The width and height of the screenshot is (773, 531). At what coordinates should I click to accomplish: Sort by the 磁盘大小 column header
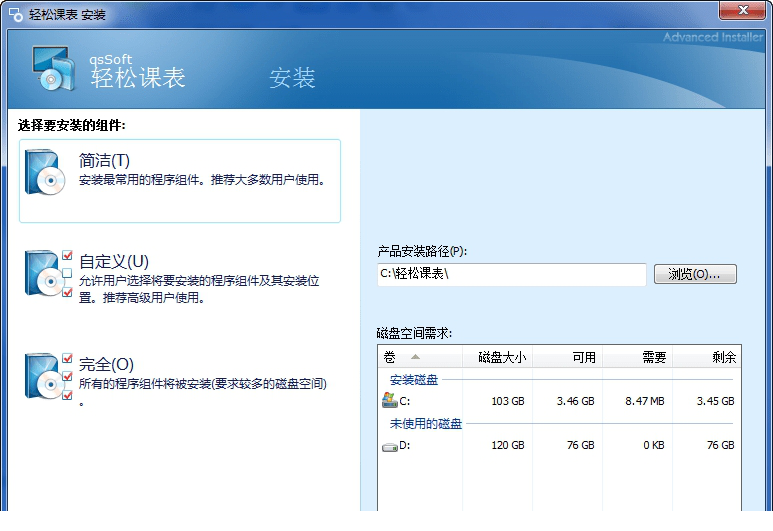tap(497, 356)
